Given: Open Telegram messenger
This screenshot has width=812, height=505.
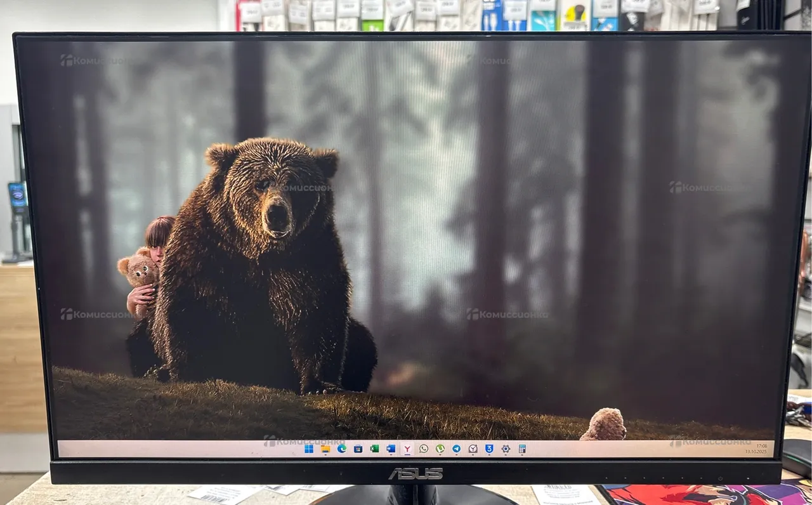Looking at the screenshot, I should (x=456, y=449).
